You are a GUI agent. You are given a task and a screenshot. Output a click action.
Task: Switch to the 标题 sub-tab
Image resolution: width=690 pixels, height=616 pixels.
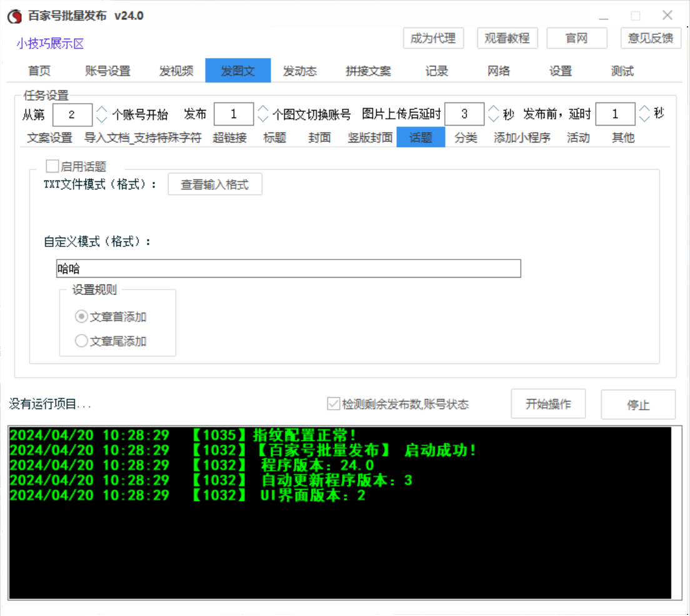click(274, 138)
